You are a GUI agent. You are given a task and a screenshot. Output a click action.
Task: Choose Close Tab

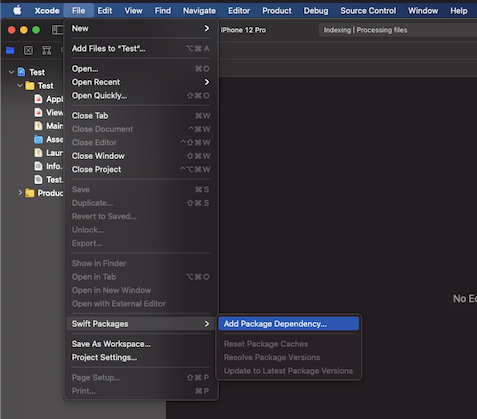[141, 116]
